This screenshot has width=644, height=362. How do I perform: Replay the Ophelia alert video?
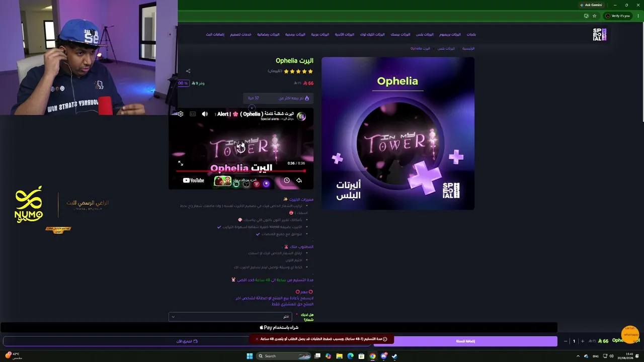241,147
